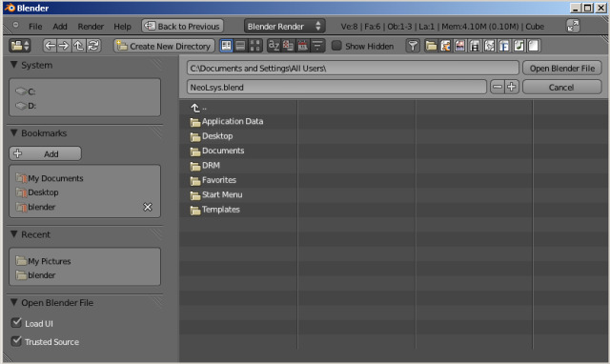Sort files by extension

pyautogui.click(x=288, y=46)
